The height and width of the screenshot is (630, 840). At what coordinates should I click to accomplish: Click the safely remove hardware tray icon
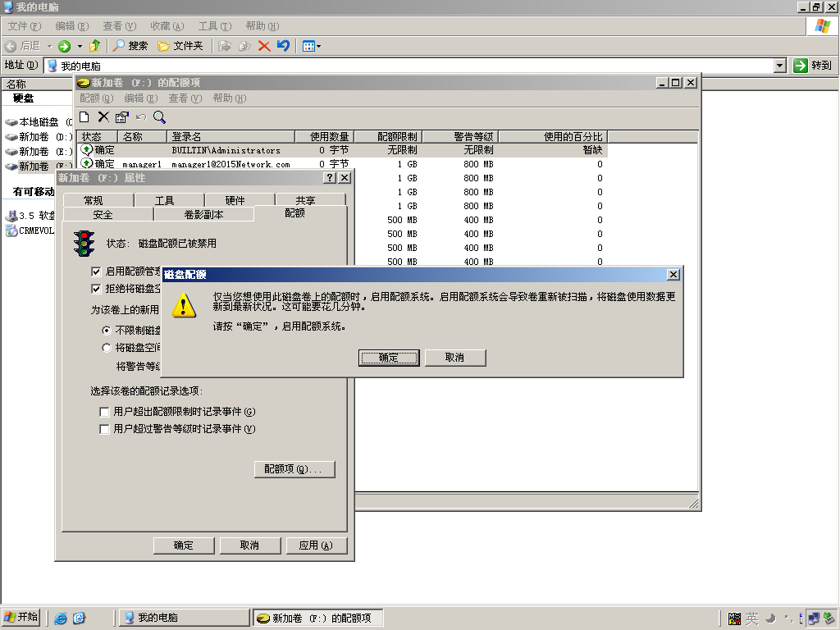829,619
